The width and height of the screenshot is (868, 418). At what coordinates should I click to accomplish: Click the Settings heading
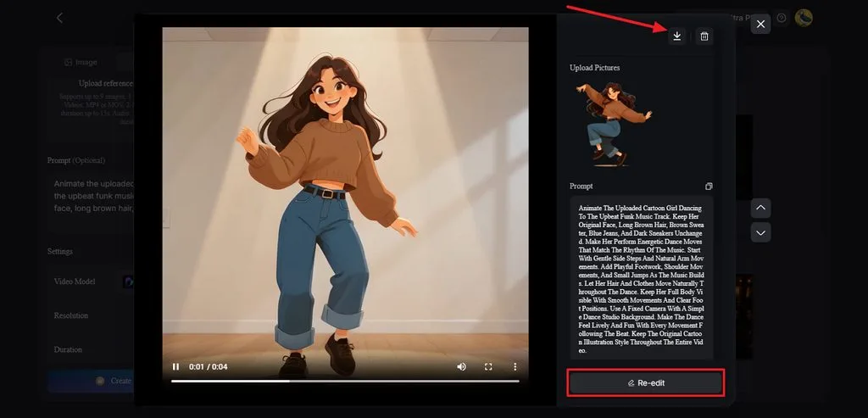point(60,251)
